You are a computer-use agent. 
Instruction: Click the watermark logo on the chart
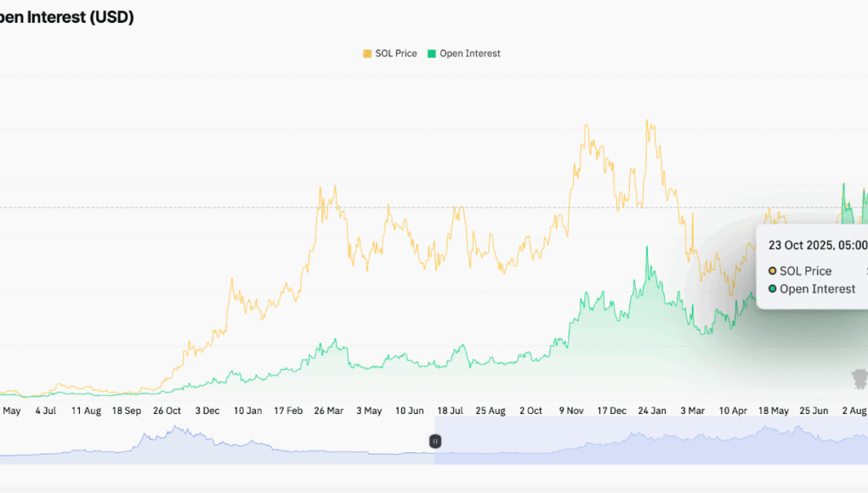[x=860, y=377]
